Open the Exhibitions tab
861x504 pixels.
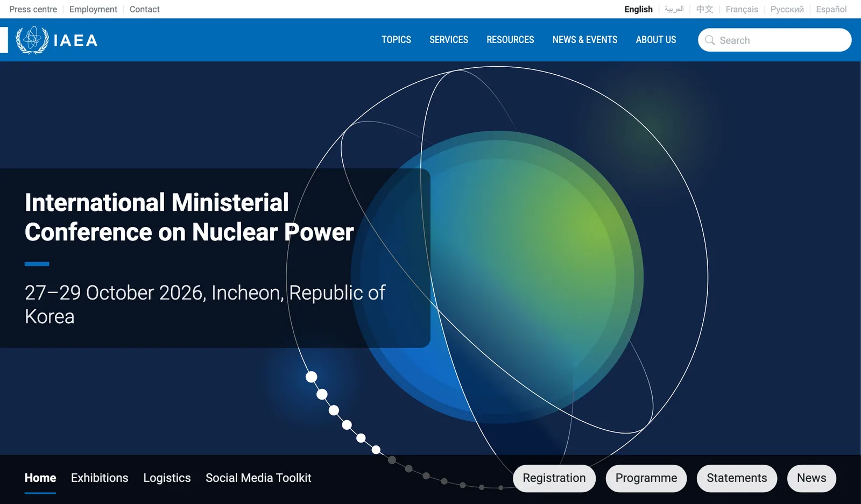(x=100, y=478)
